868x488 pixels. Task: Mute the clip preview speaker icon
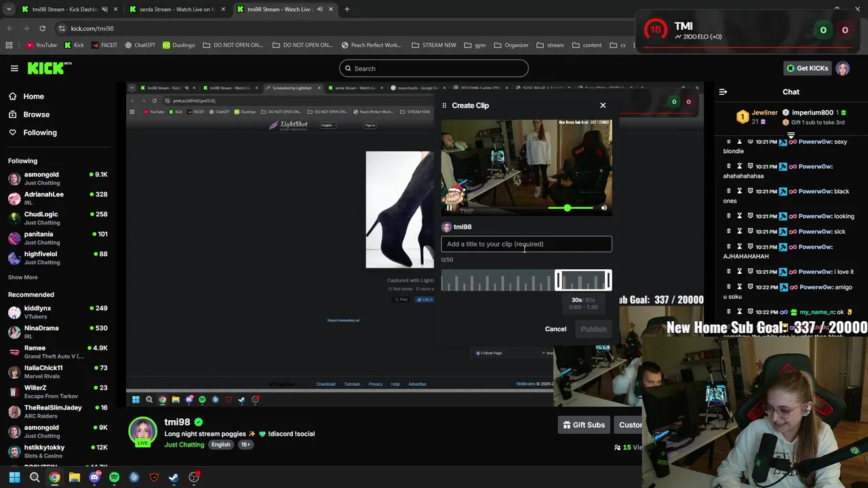click(604, 208)
